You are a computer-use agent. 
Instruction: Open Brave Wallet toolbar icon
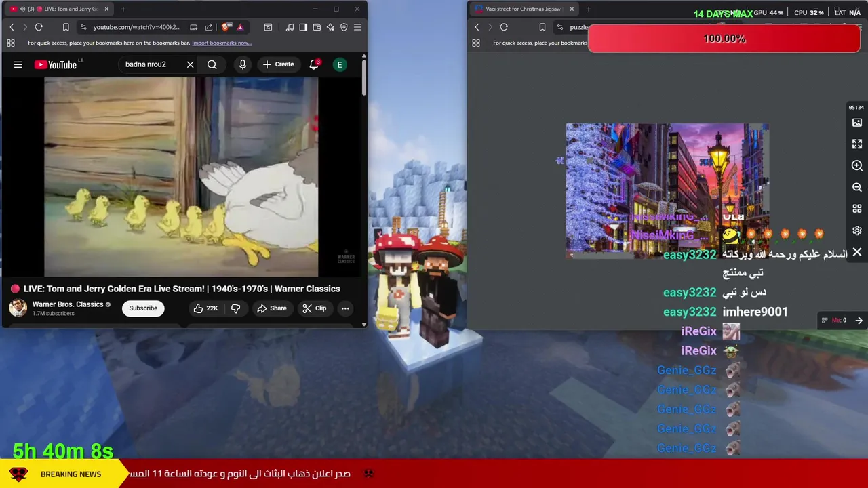pos(317,27)
